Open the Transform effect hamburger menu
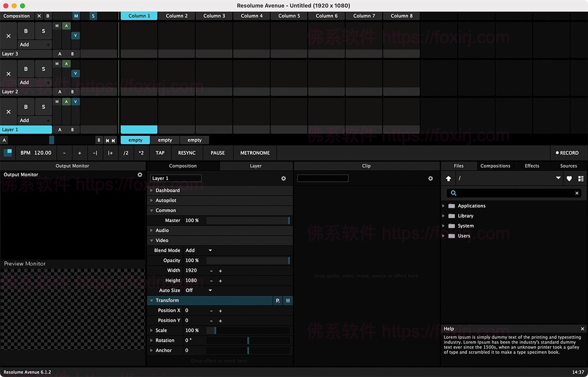 288,300
